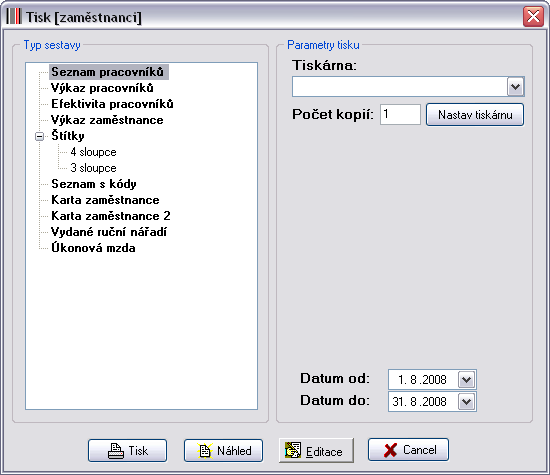Open the Datum do calendar dropdown
Viewport: 550px width, 475px height.
(x=467, y=402)
